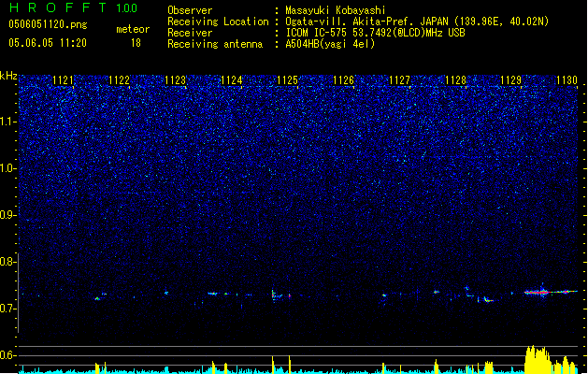Click the 1125 time marker
The image size is (588, 374).
287,80
